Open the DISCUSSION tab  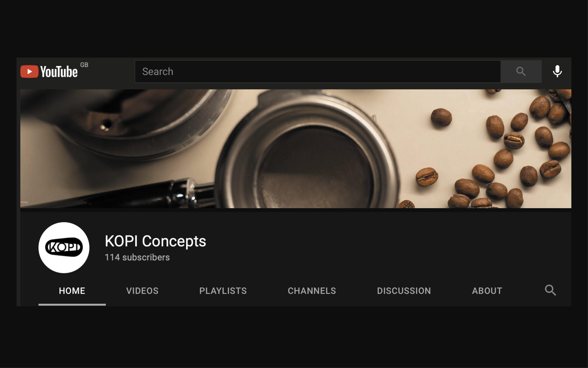[404, 291]
